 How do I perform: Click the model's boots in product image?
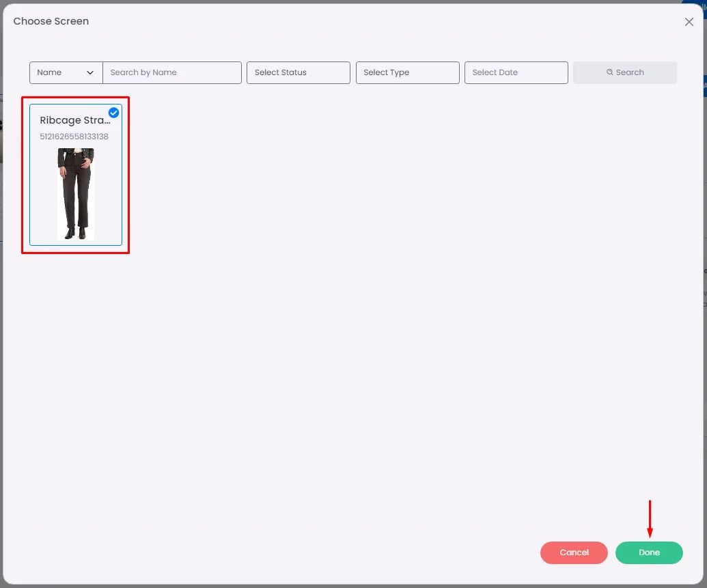click(75, 233)
